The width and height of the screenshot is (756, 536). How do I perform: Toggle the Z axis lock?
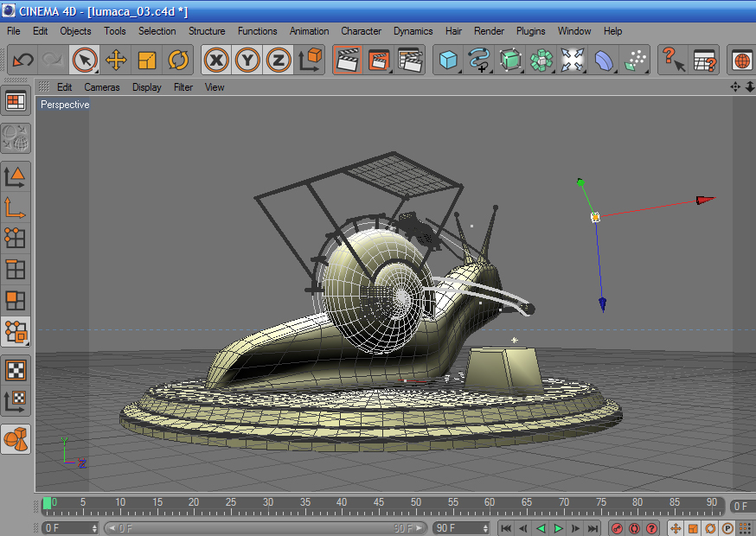[x=278, y=61]
